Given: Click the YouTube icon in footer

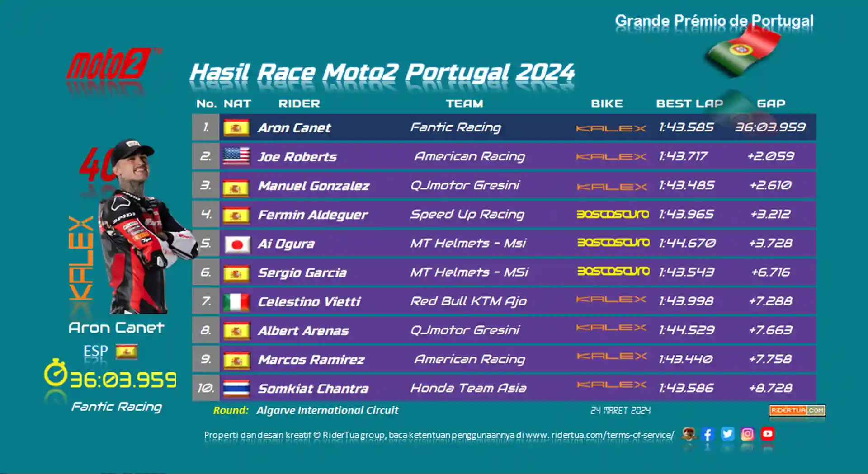Looking at the screenshot, I should [768, 434].
